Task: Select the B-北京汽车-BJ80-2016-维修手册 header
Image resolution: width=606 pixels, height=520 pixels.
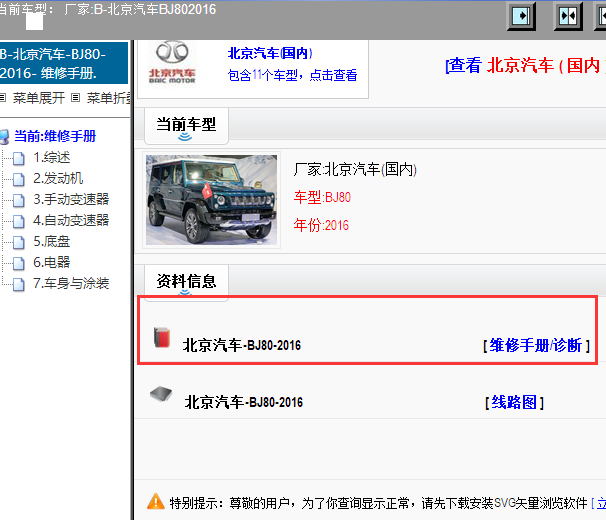Action: [x=64, y=63]
